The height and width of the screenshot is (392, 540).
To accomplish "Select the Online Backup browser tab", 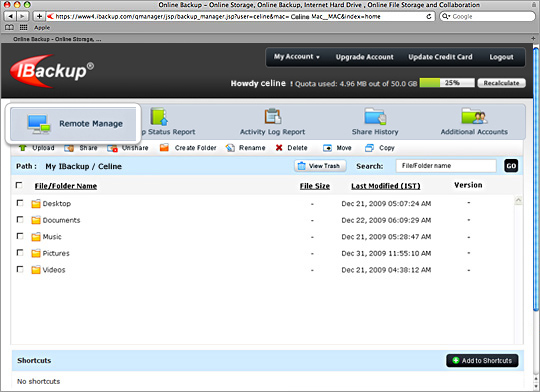I will pos(57,39).
